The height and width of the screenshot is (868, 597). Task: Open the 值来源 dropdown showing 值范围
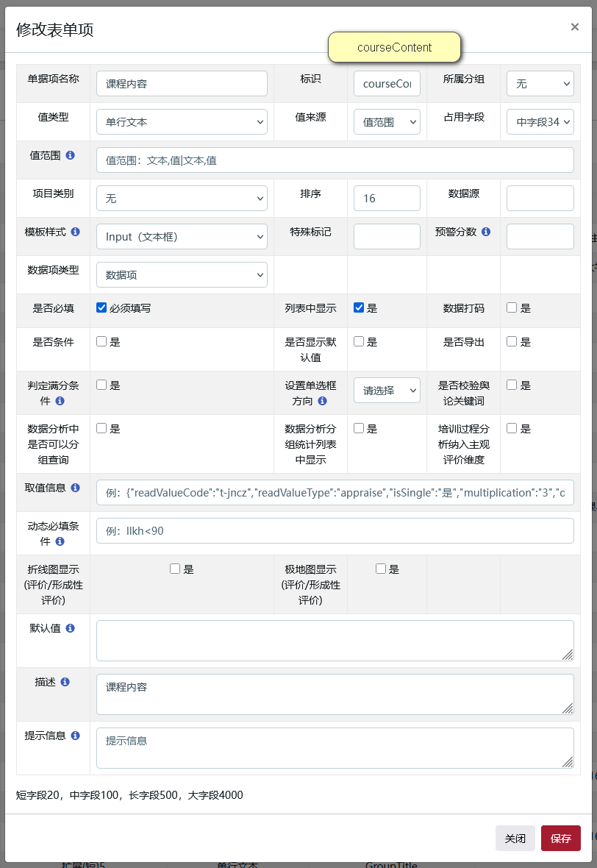tap(387, 122)
